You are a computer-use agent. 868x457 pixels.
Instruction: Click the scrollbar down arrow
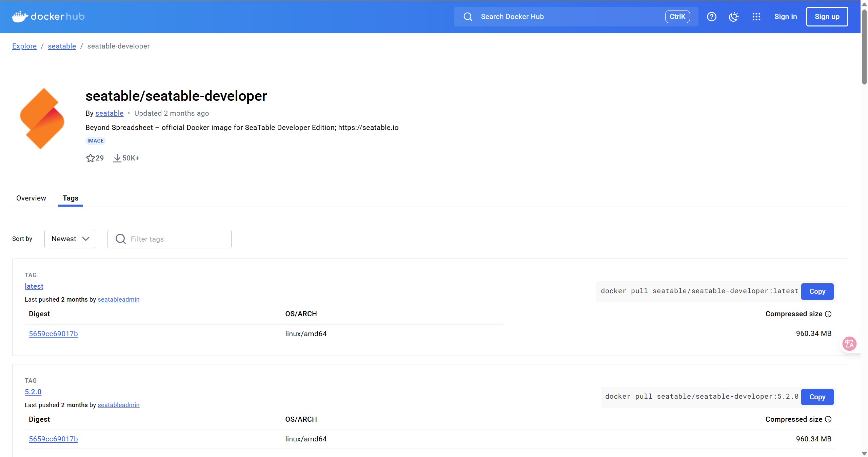click(x=865, y=454)
